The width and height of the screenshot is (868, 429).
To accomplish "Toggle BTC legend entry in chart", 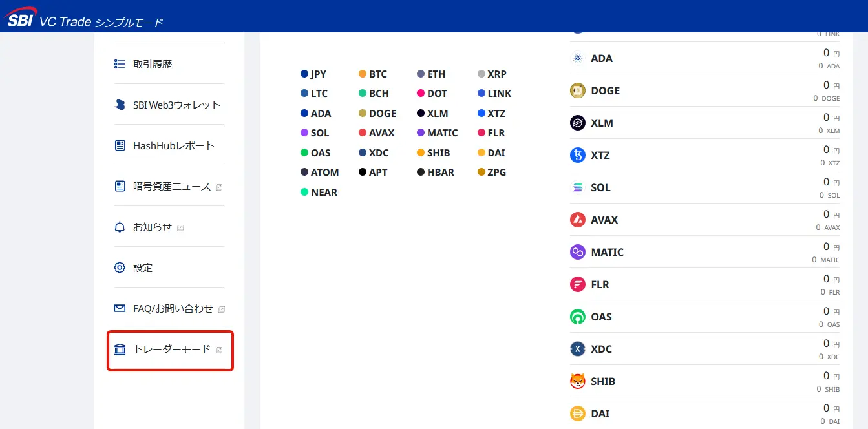I will tap(373, 74).
